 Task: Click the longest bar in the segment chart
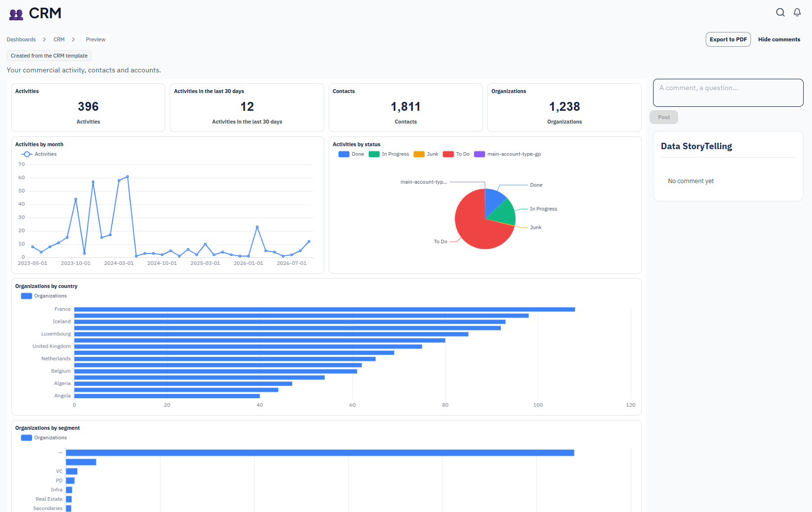[x=320, y=453]
